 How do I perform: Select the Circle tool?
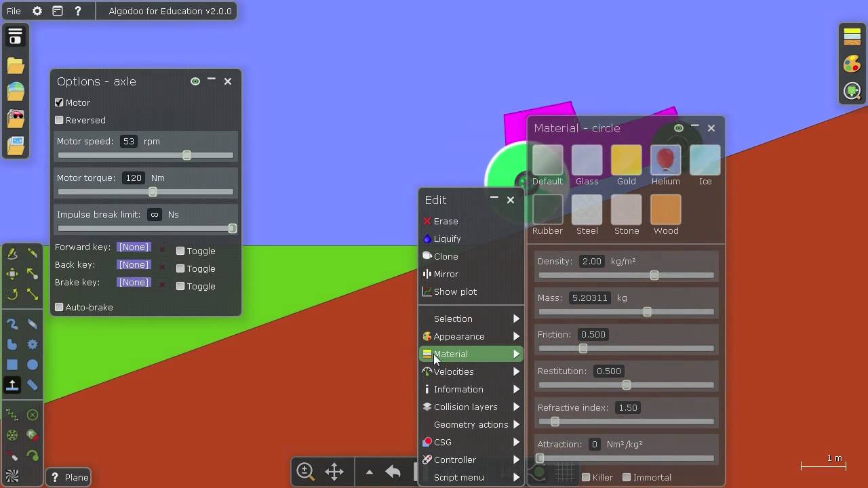tap(33, 365)
